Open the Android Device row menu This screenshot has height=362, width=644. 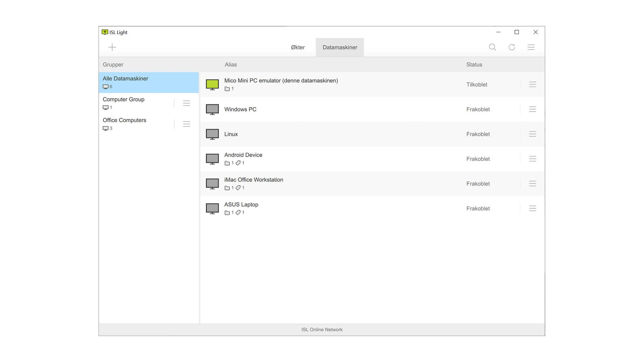(x=532, y=159)
